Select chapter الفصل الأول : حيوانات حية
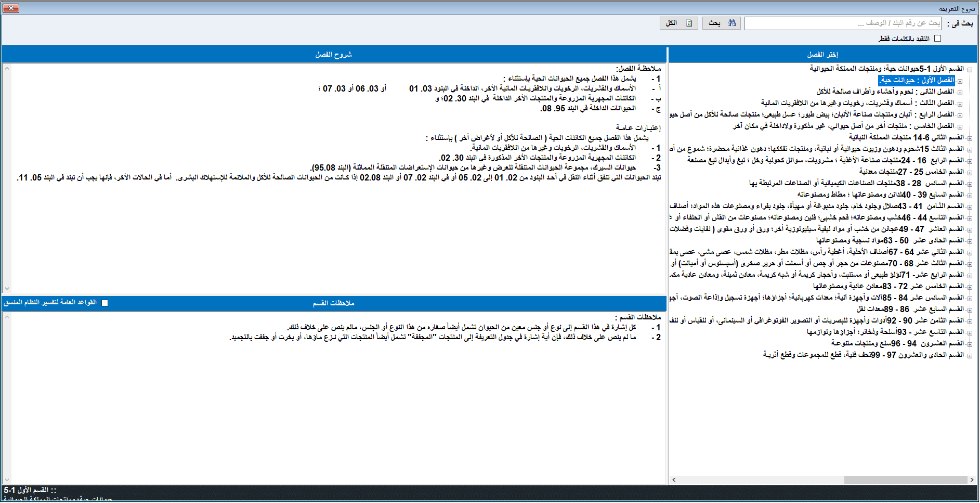 [917, 80]
